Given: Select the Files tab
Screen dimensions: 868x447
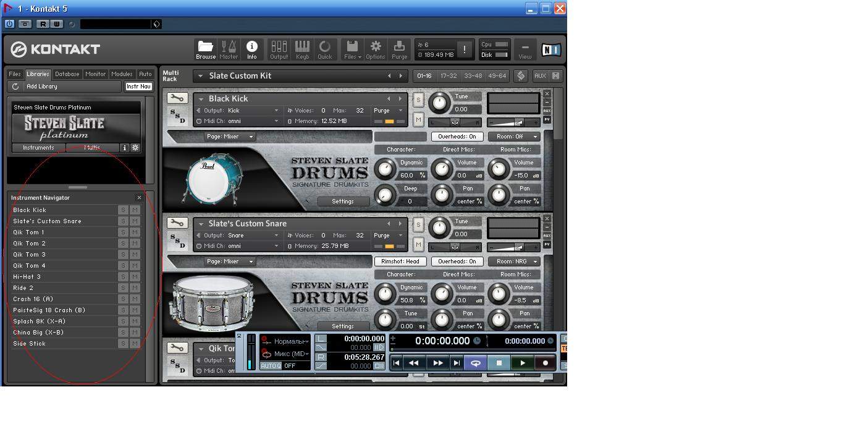Looking at the screenshot, I should tap(15, 74).
